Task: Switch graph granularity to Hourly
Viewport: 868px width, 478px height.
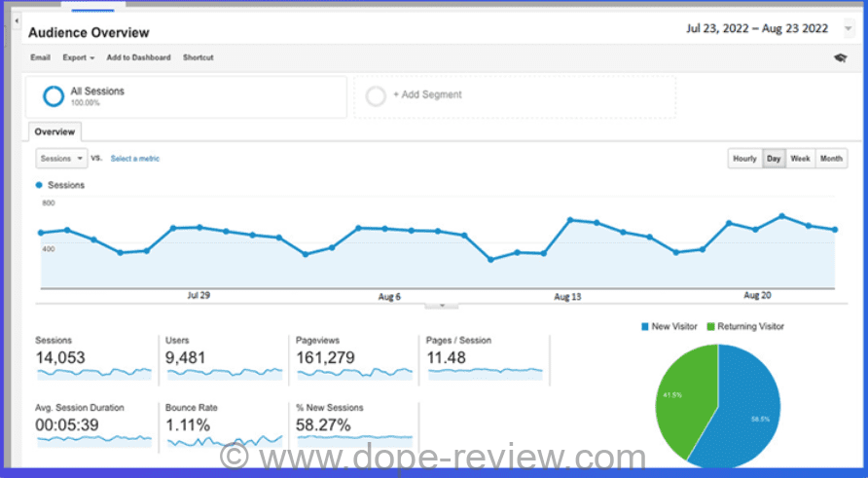Action: [x=744, y=159]
